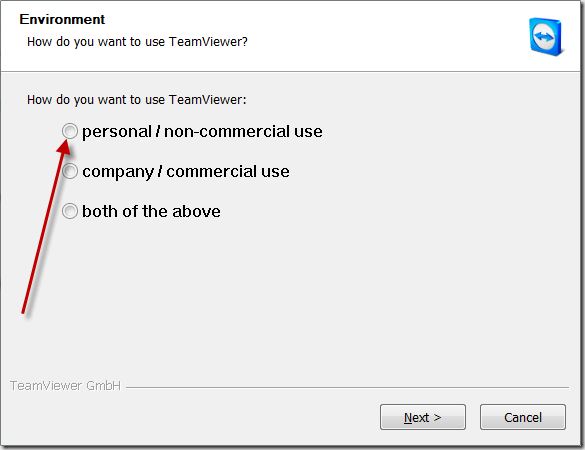585x450 pixels.
Task: Select the company / commercial use radio button
Action: 70,171
